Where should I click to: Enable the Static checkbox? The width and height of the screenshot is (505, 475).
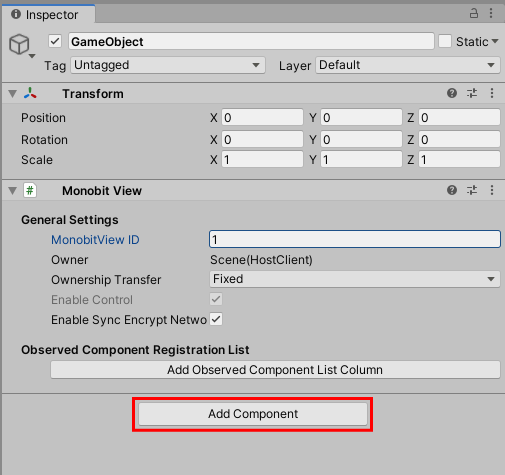tap(445, 42)
